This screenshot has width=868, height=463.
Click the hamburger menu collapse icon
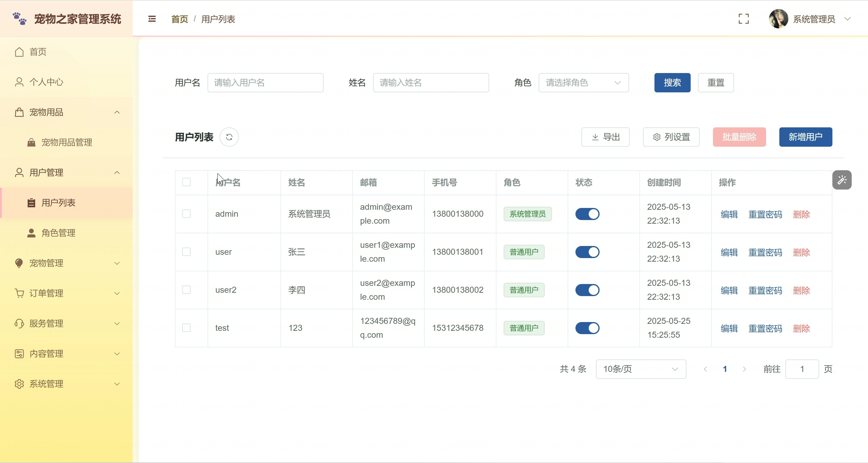click(x=152, y=19)
